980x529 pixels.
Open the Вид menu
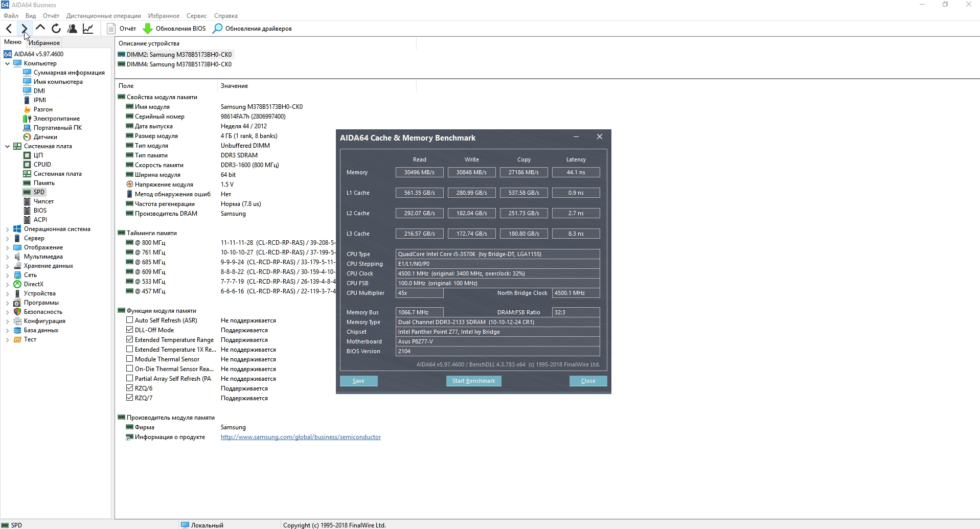pos(31,16)
